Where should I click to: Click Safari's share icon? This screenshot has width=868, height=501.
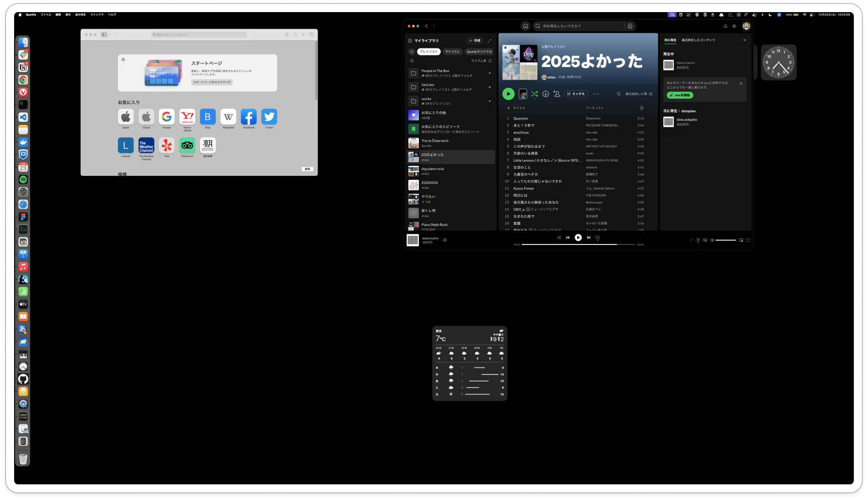[x=295, y=35]
